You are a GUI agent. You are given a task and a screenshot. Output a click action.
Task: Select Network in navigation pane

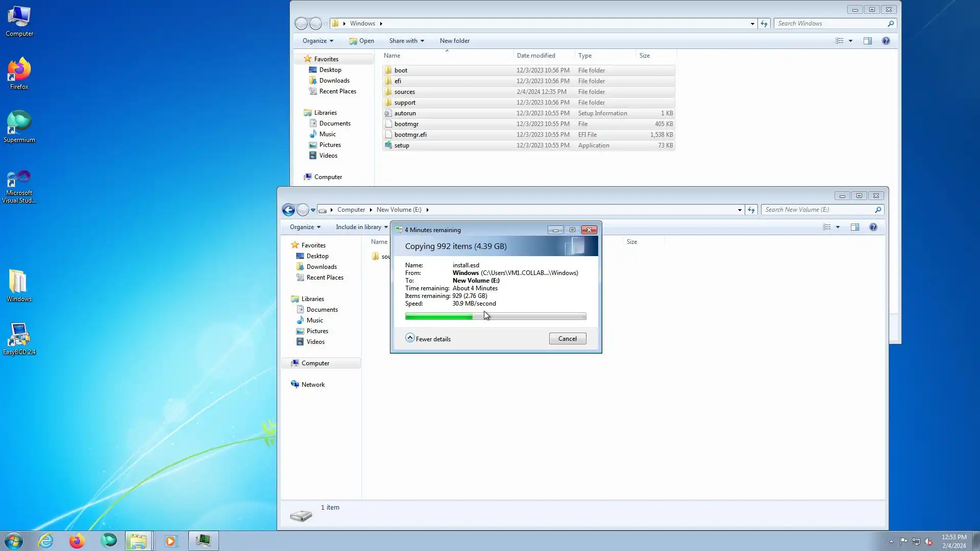coord(312,385)
